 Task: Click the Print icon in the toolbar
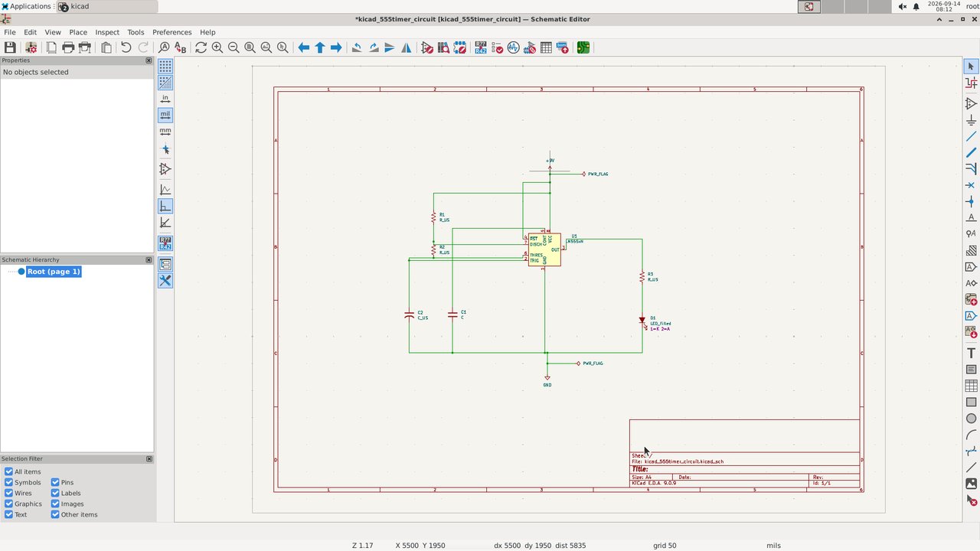(68, 47)
